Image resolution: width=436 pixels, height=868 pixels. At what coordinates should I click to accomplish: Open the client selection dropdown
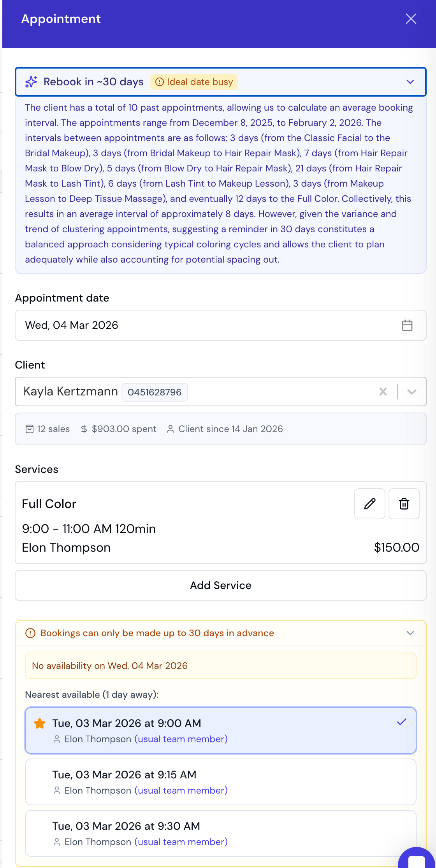coord(412,392)
